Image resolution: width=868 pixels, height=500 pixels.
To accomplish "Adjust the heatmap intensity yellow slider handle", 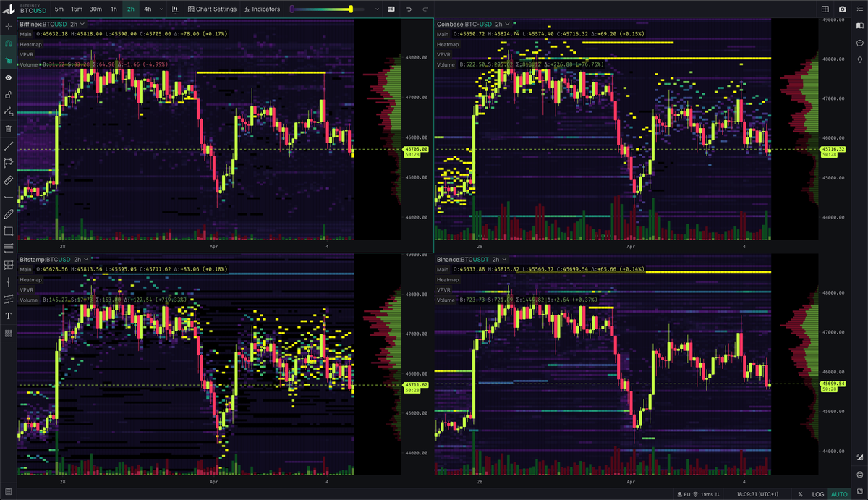I will [x=351, y=9].
